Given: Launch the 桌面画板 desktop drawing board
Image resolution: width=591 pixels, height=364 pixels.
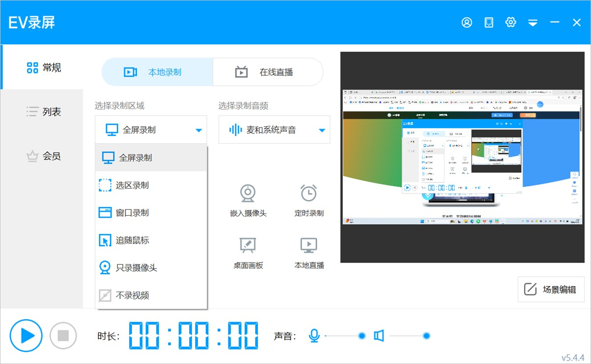Looking at the screenshot, I should 248,251.
